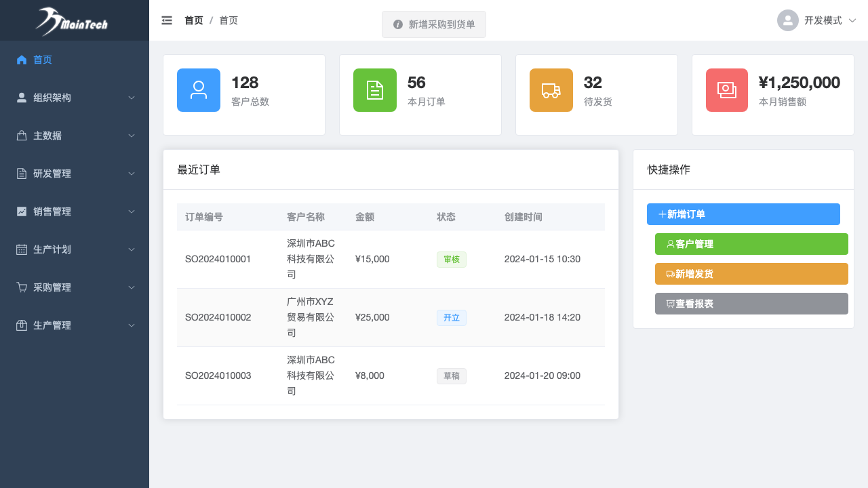Click the orange pending shipment truck icon
868x488 pixels.
(551, 90)
